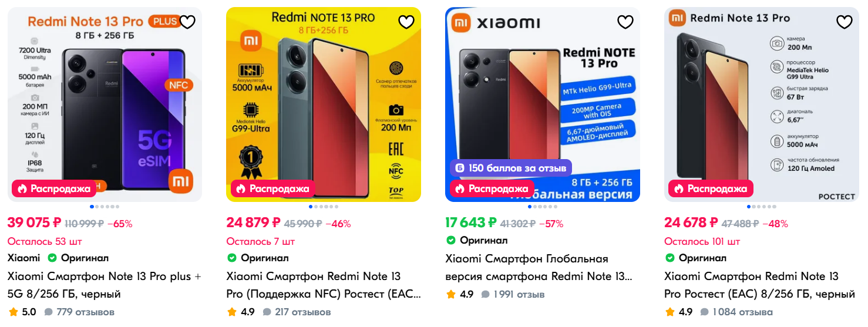868x327 pixels.
Task: Select second image dot under yellow product photo
Action: pyautogui.click(x=316, y=207)
